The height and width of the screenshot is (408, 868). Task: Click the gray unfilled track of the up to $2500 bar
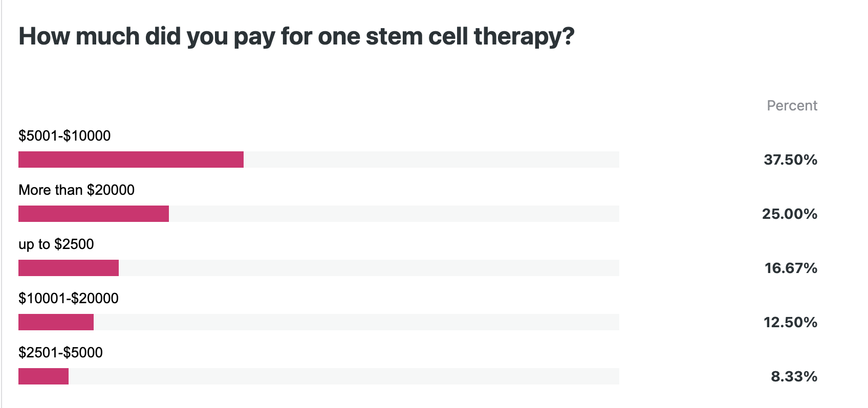pos(369,268)
